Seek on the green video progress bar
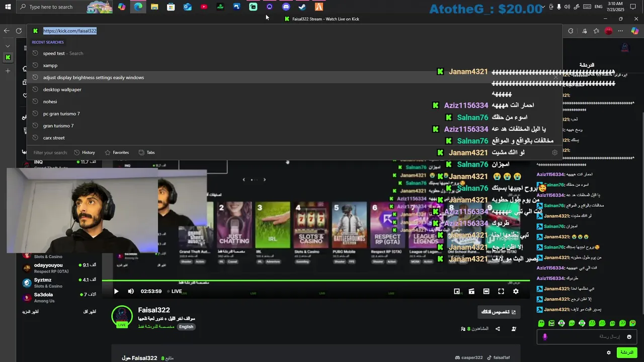This screenshot has height=362, width=644. [315, 281]
